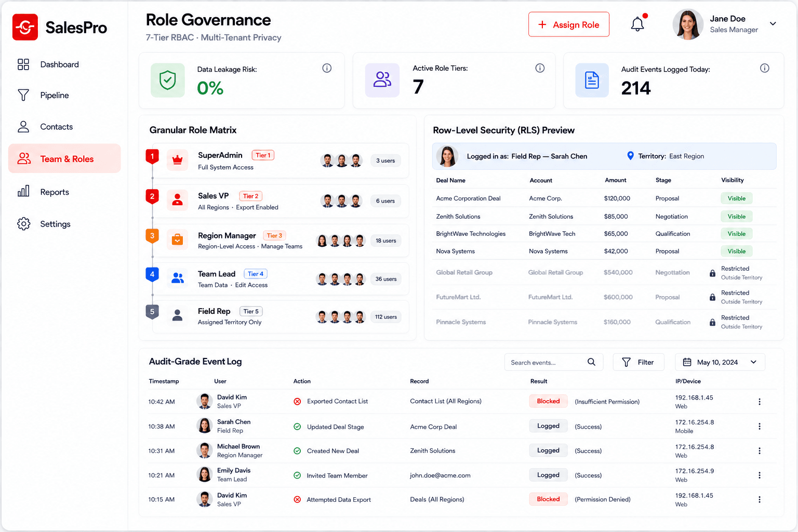Open Settings in the sidebar
Viewport: 798px width, 532px height.
point(64,224)
